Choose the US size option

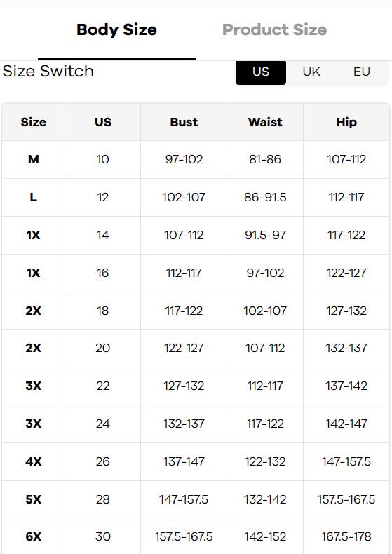click(x=261, y=72)
